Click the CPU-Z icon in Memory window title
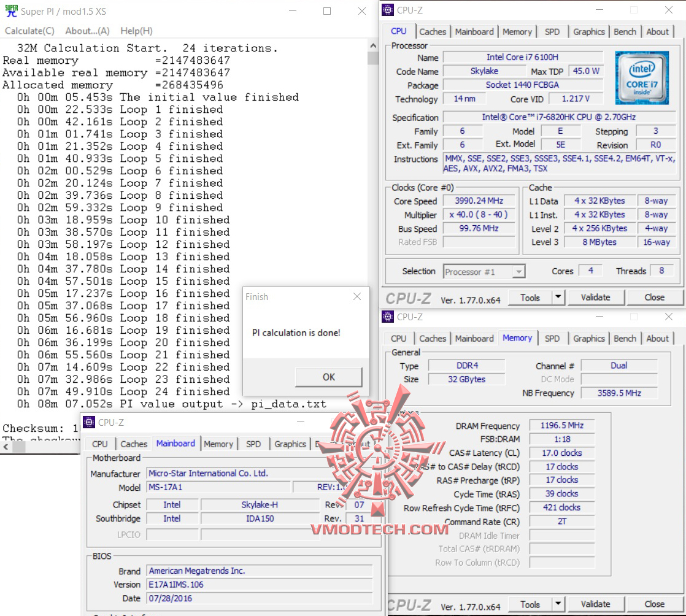This screenshot has height=616, width=686. (388, 317)
